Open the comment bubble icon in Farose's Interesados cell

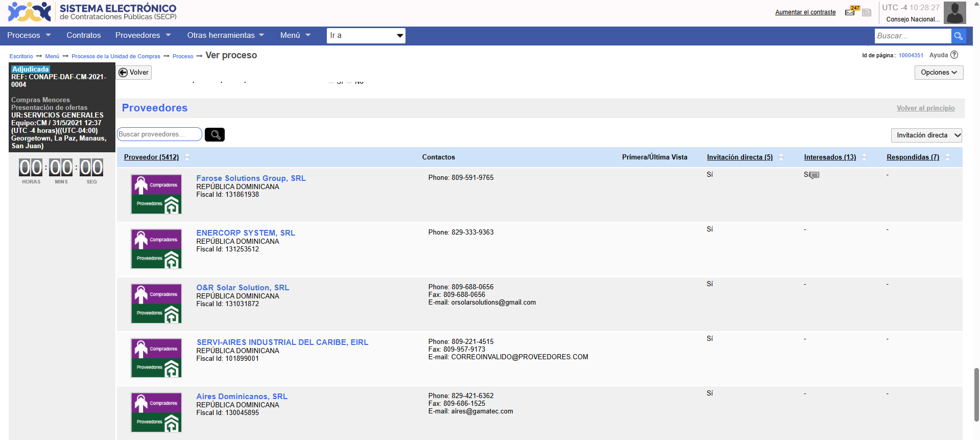(x=815, y=175)
